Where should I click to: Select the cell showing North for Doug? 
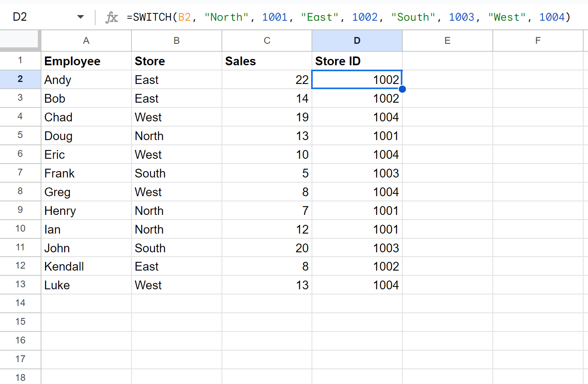pos(176,135)
